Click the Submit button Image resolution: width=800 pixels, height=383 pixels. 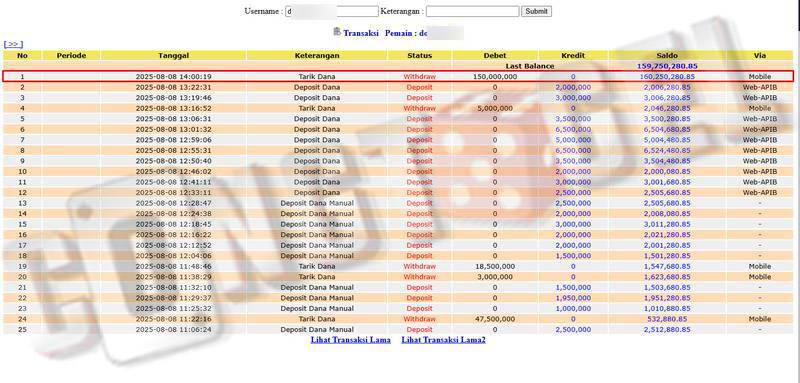tap(536, 11)
